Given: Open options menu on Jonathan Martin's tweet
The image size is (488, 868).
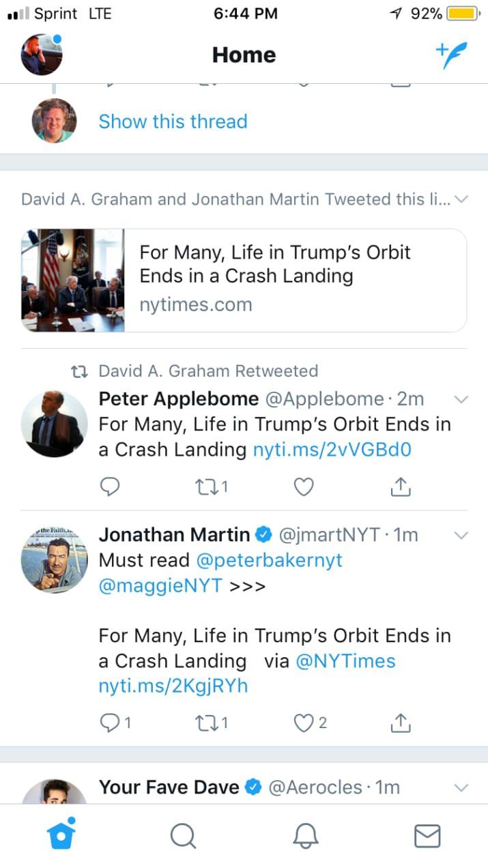Looking at the screenshot, I should [461, 535].
